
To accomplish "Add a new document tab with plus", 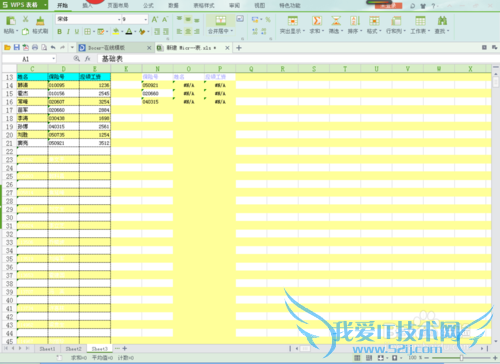I will [239, 48].
